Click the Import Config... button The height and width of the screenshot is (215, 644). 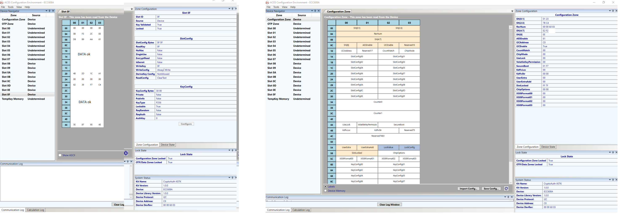468,189
